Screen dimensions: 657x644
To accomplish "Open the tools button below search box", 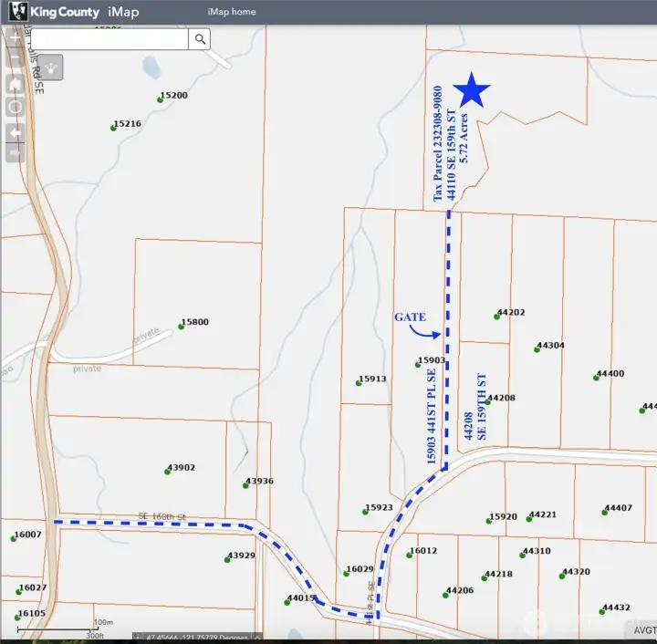I will 51,66.
